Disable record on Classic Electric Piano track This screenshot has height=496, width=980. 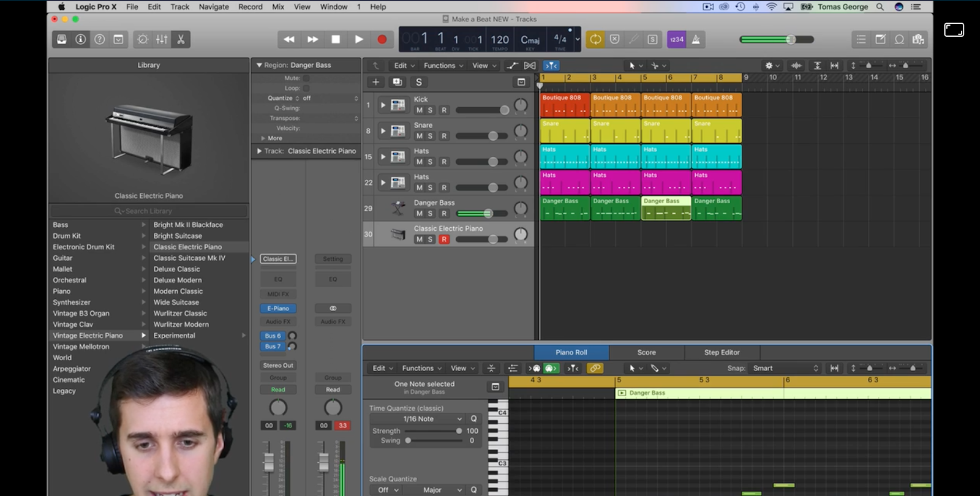tap(444, 239)
